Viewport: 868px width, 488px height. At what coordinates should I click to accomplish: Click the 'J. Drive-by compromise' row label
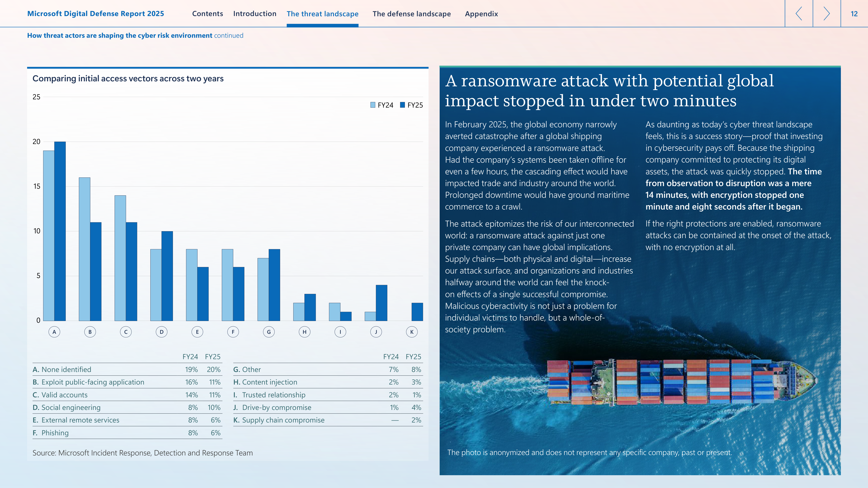(x=272, y=408)
